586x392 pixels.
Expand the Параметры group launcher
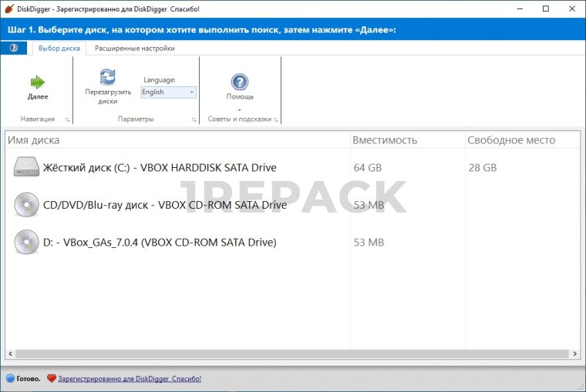[x=194, y=120]
